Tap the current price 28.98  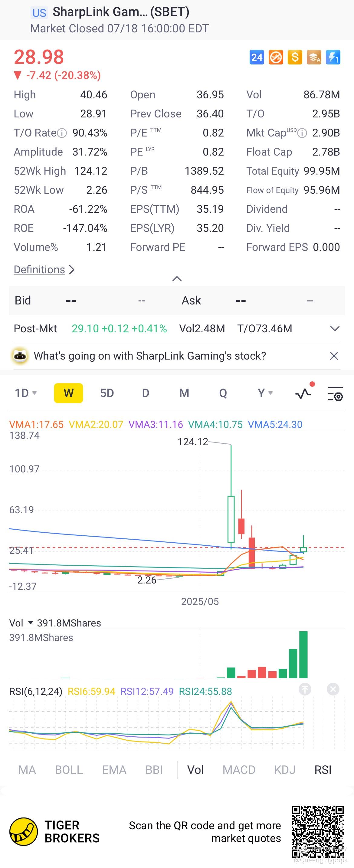pyautogui.click(x=39, y=57)
